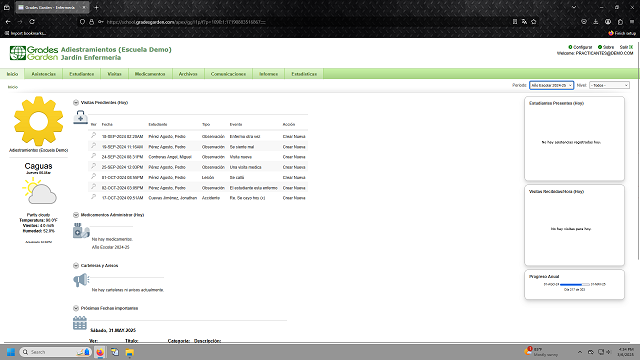Open the Inicio tab
Image resolution: width=640 pixels, height=360 pixels.
point(12,74)
